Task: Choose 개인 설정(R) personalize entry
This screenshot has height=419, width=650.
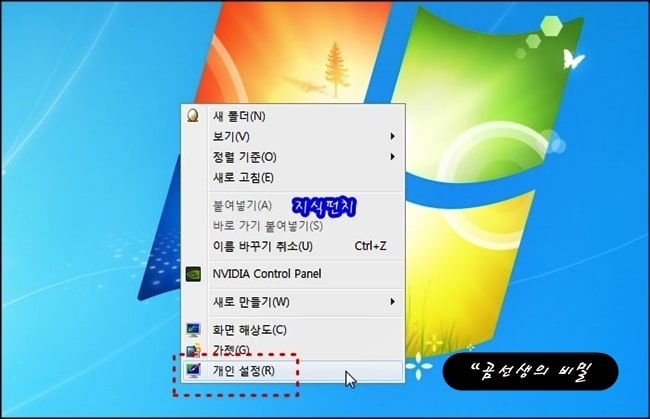Action: pos(293,371)
